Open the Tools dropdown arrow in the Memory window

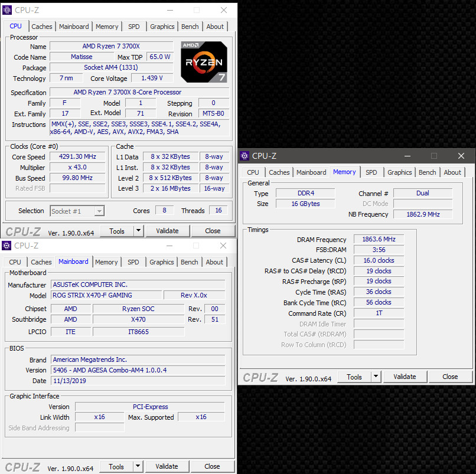tap(376, 377)
